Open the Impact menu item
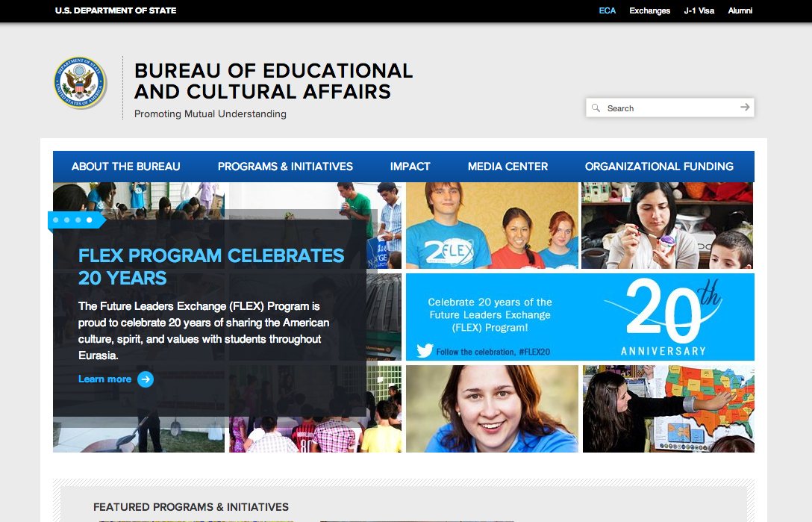812x522 pixels. pos(410,167)
